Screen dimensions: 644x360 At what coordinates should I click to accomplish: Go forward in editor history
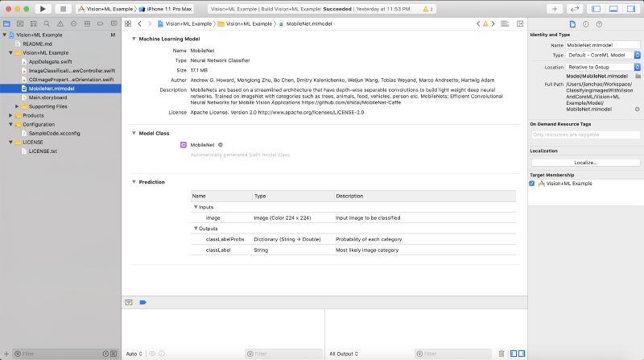click(150, 24)
